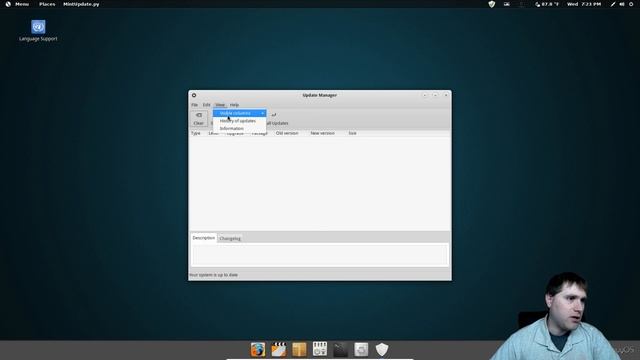Open the brown package icon in dock
The image size is (640, 360).
coord(299,349)
